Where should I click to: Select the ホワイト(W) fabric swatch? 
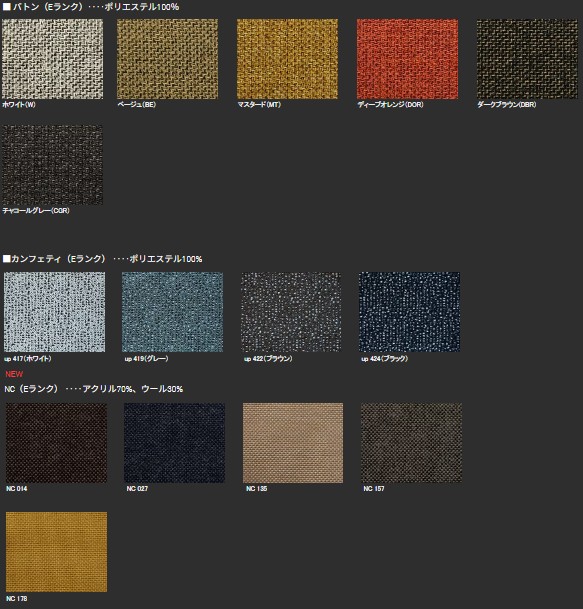[52, 59]
